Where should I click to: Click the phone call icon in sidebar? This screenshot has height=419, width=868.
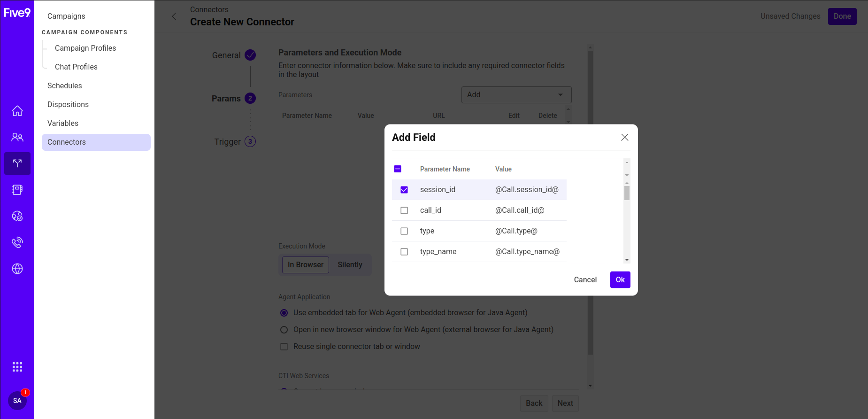(17, 242)
